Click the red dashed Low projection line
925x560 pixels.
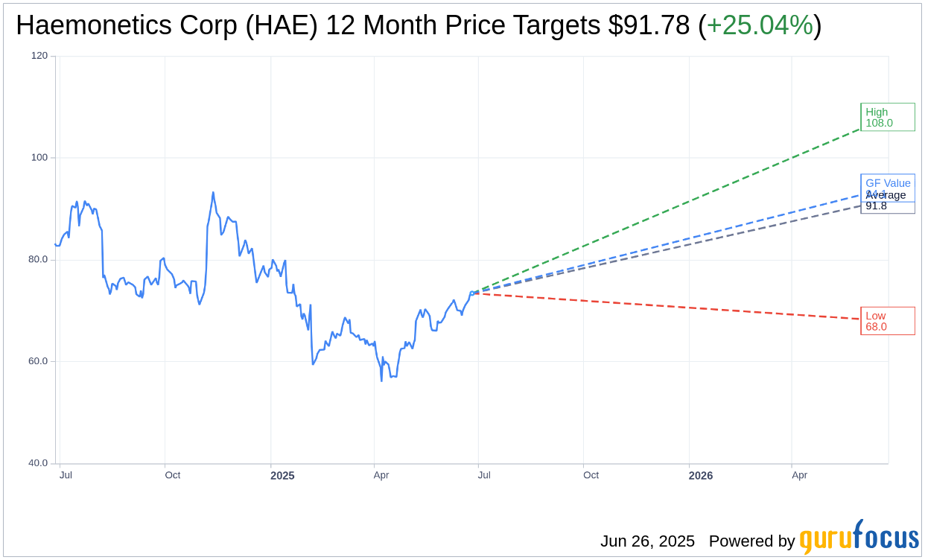pyautogui.click(x=670, y=306)
